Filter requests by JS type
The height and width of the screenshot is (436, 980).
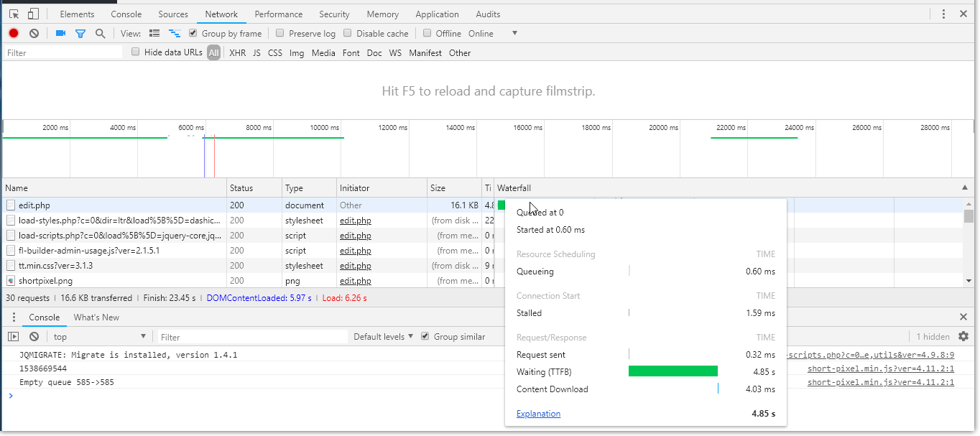point(256,52)
